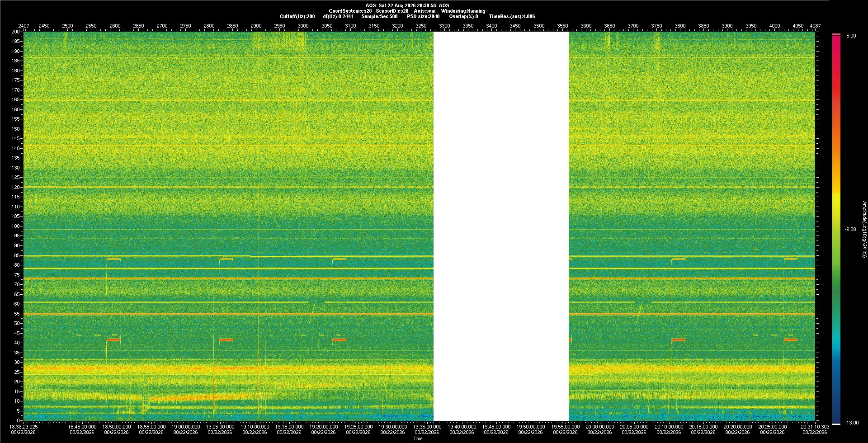The width and height of the screenshot is (868, 443).
Task: Click the 'Time' axis title at the bottom
Action: [418, 438]
